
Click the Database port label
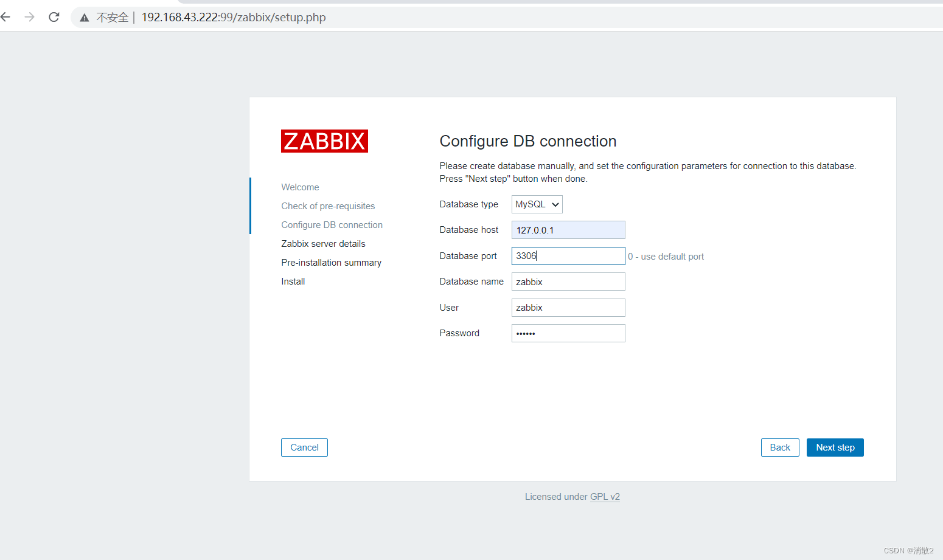[x=468, y=256]
